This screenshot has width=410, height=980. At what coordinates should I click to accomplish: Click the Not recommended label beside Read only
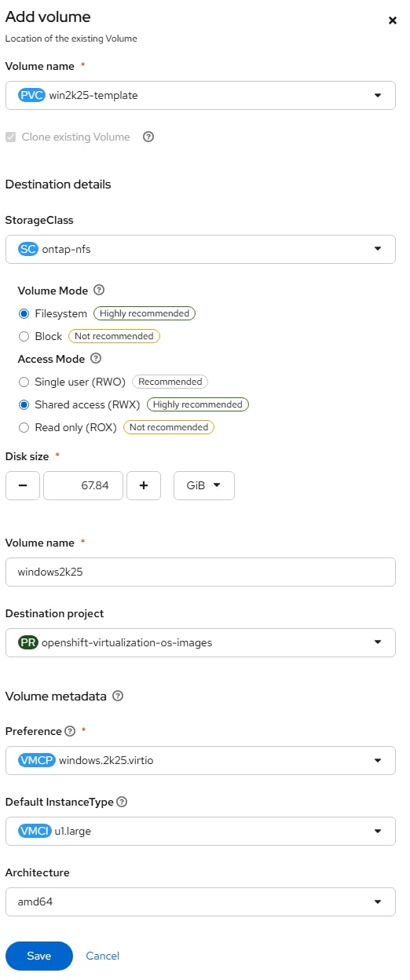tap(169, 427)
